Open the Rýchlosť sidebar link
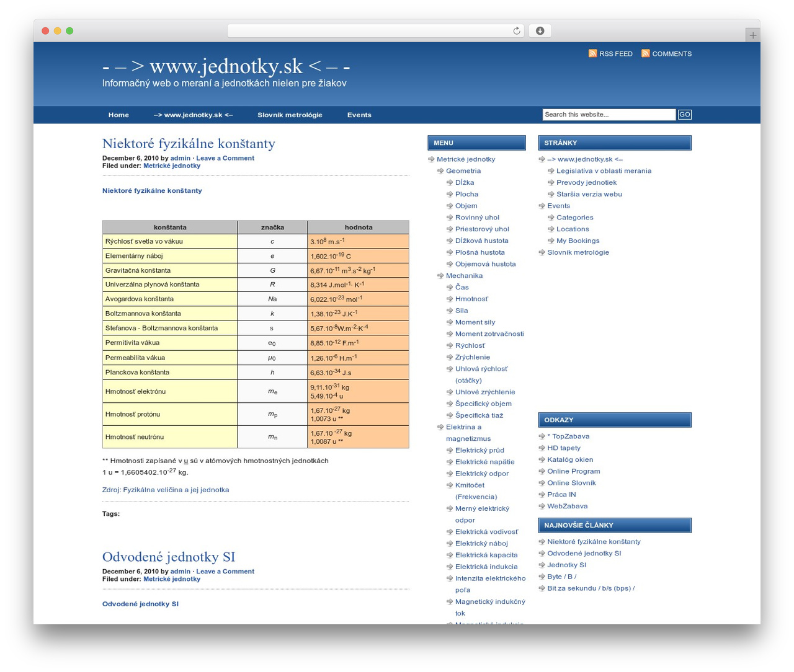This screenshot has width=794, height=672. point(470,345)
